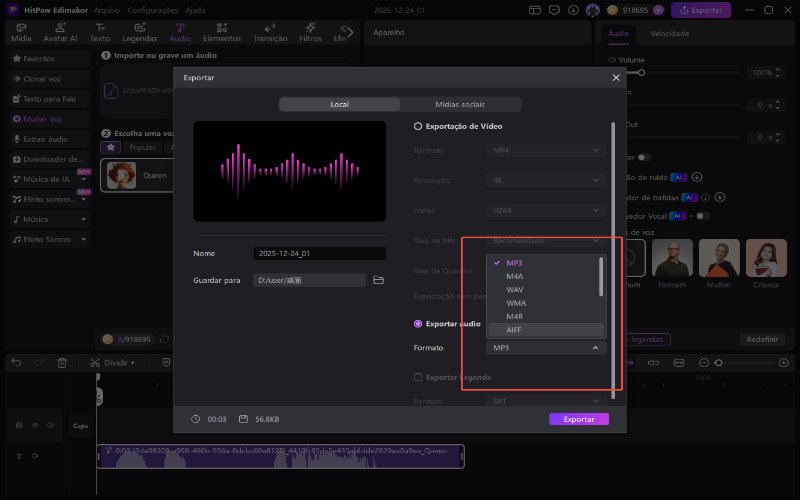
Task: Select the Local export tab
Action: [x=339, y=104]
